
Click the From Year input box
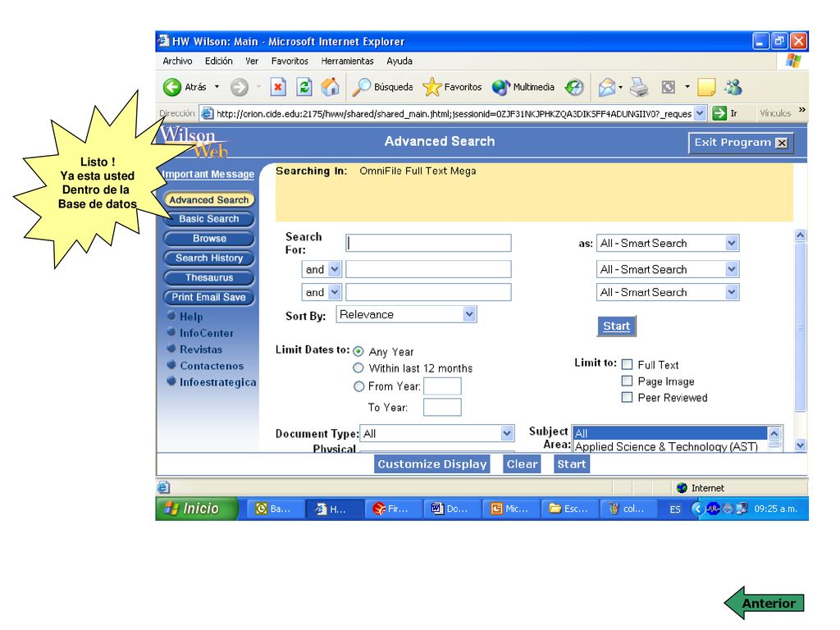tap(442, 386)
